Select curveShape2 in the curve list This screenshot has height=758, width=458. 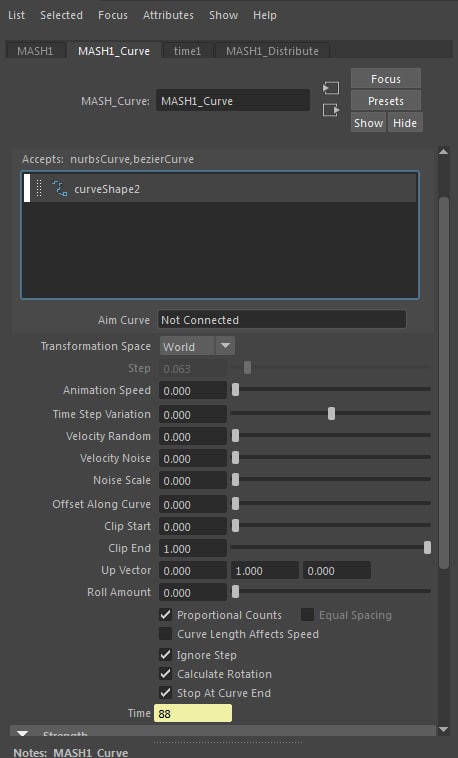click(x=220, y=189)
